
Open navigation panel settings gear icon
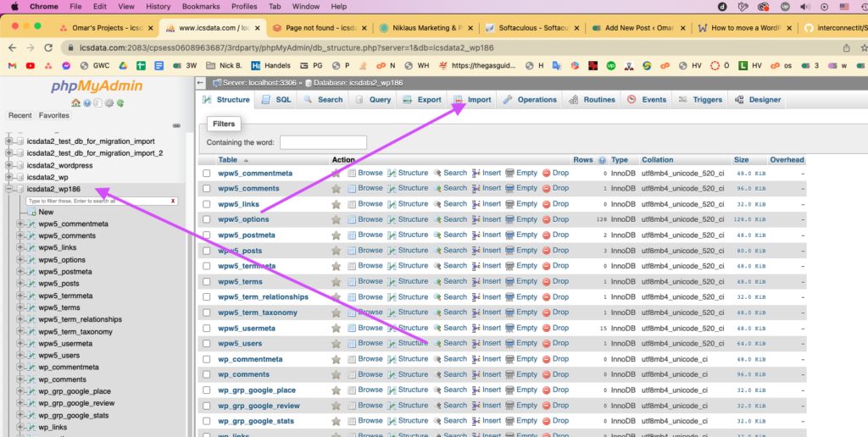click(109, 102)
